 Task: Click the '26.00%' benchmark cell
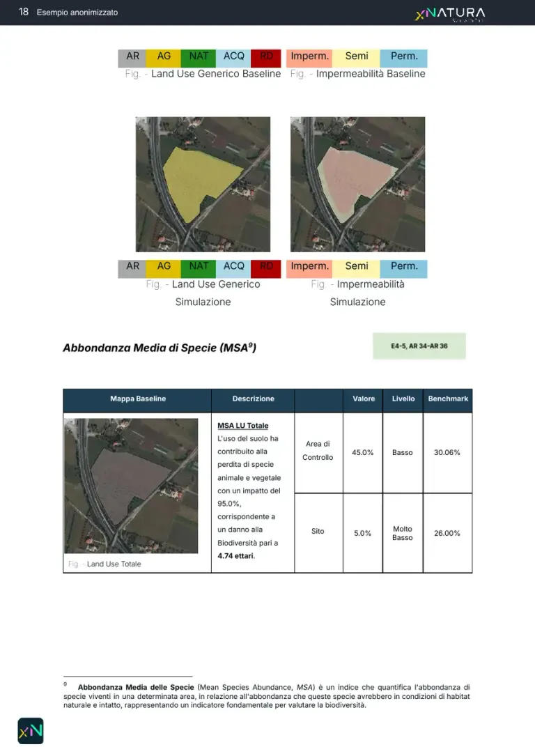click(447, 533)
